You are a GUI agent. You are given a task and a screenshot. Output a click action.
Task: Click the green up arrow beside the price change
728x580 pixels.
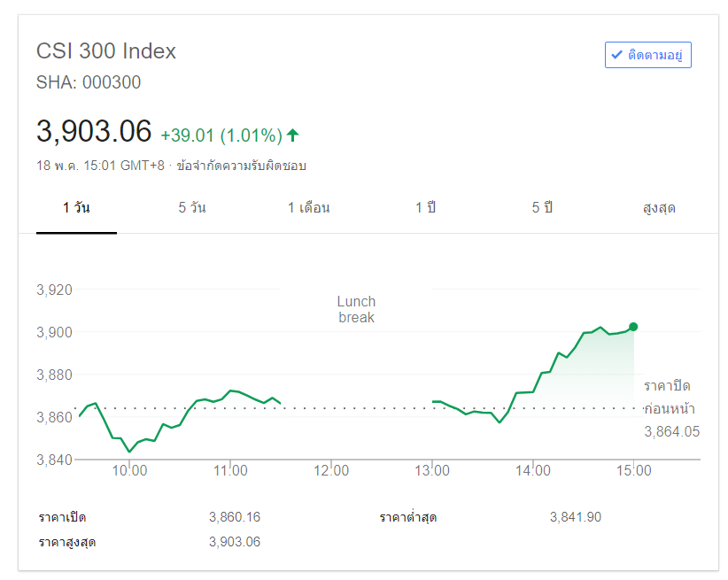292,135
